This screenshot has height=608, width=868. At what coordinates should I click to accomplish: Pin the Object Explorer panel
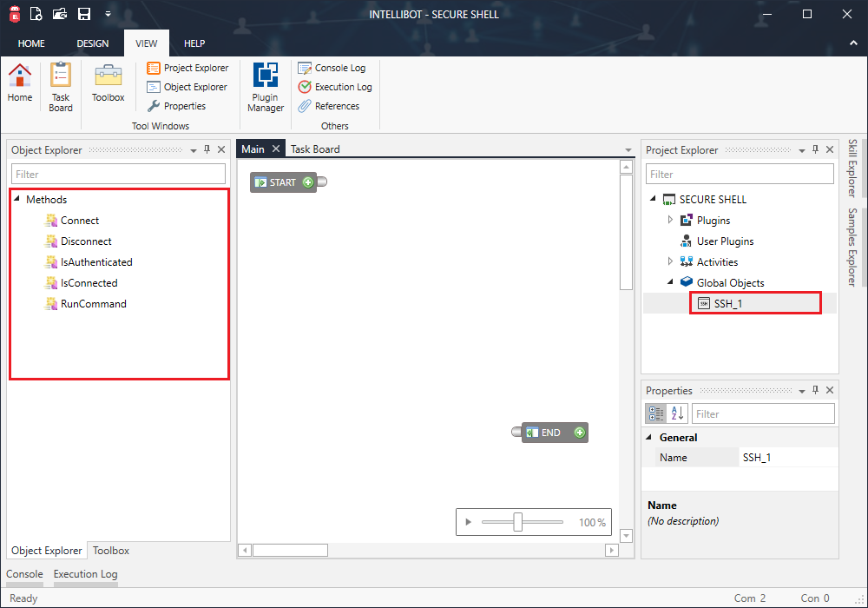207,149
